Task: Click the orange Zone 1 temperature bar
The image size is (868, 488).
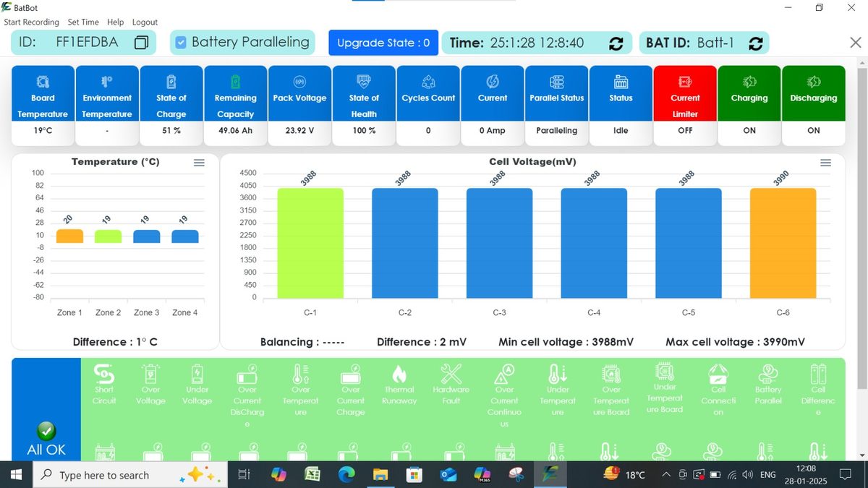Action: (69, 236)
